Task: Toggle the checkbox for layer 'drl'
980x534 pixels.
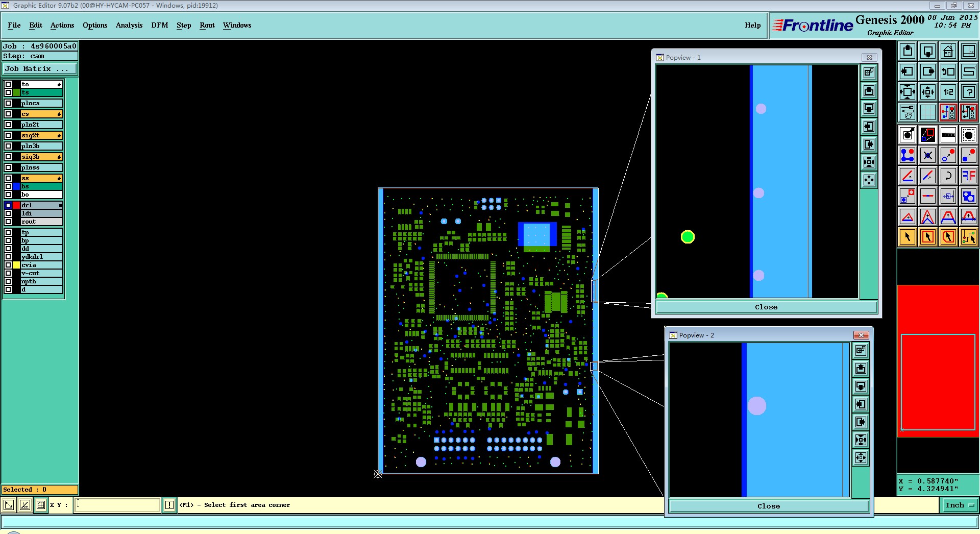Action: pyautogui.click(x=8, y=205)
